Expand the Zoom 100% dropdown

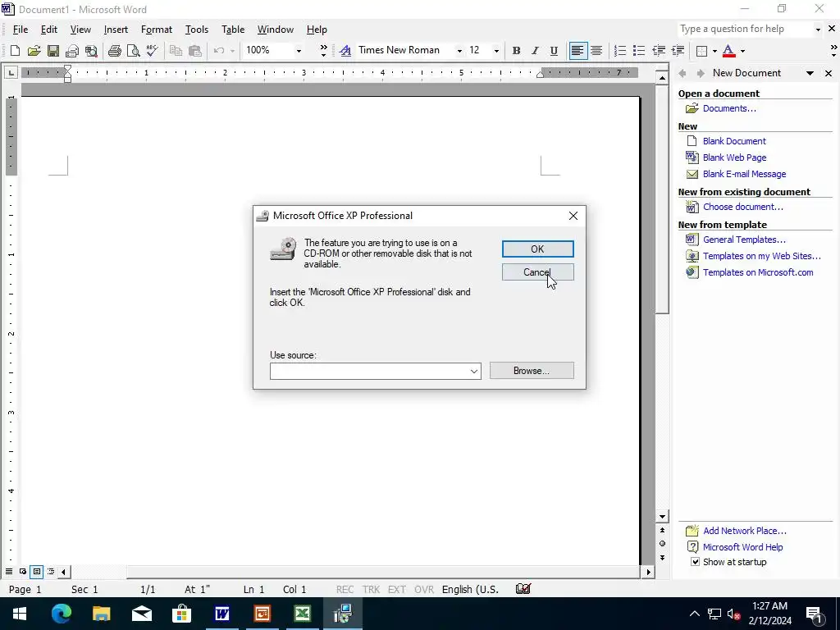pos(299,51)
